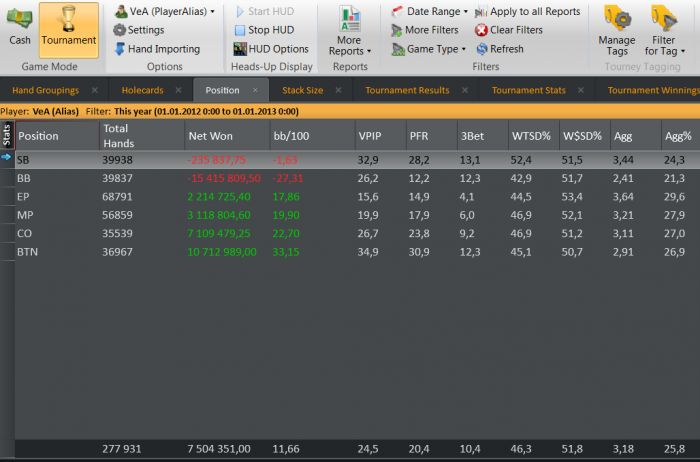Open the Stack Size tab
The height and width of the screenshot is (462, 700).
click(x=303, y=90)
